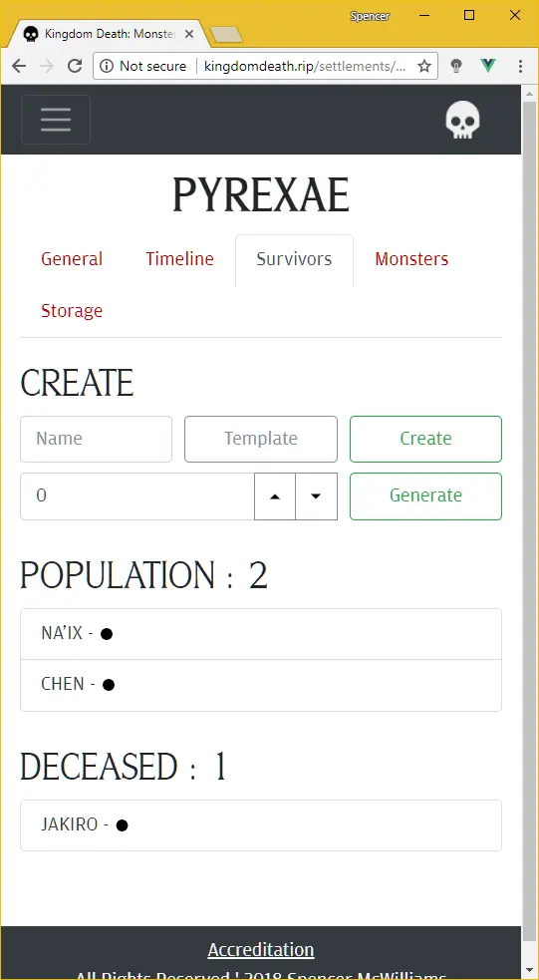
Task: Open deceased survivor JAKIRO entry
Action: click(261, 825)
